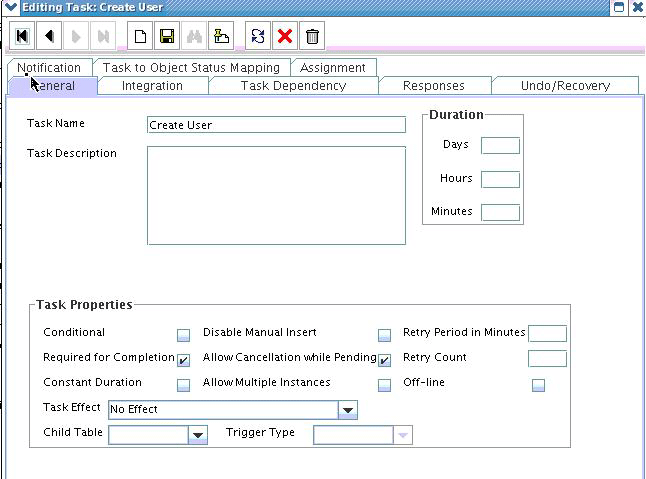This screenshot has width=646, height=479.
Task: Go to the previous record
Action: pos(49,36)
